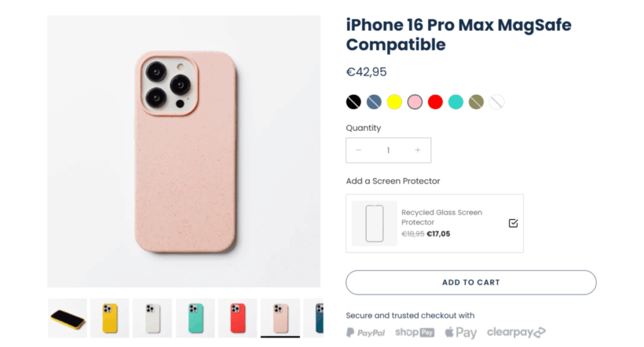The width and height of the screenshot is (644, 347).
Task: Show the red case thumbnail image
Action: click(237, 318)
